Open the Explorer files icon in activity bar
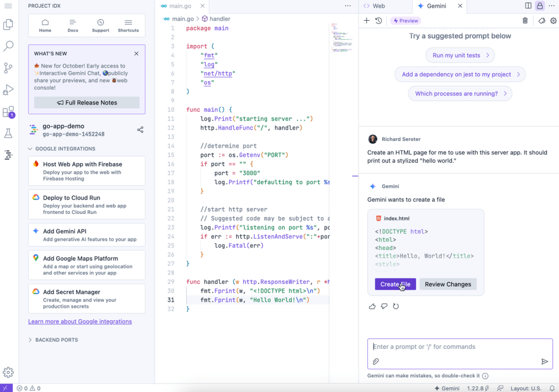 pyautogui.click(x=8, y=25)
